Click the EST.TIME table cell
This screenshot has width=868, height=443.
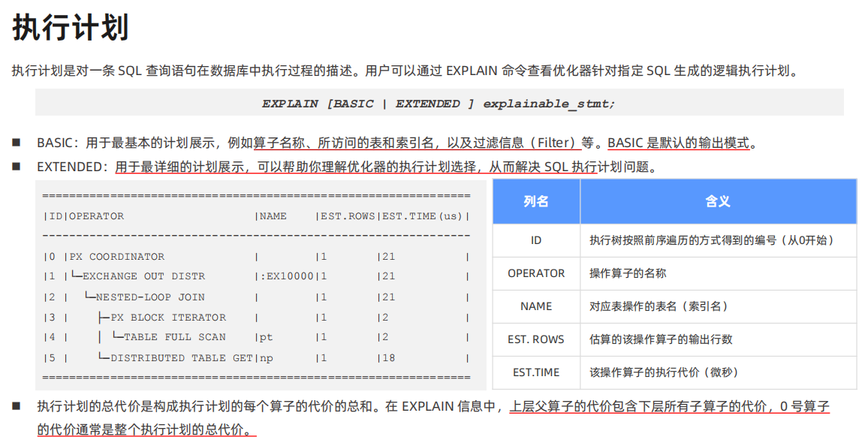coord(536,372)
